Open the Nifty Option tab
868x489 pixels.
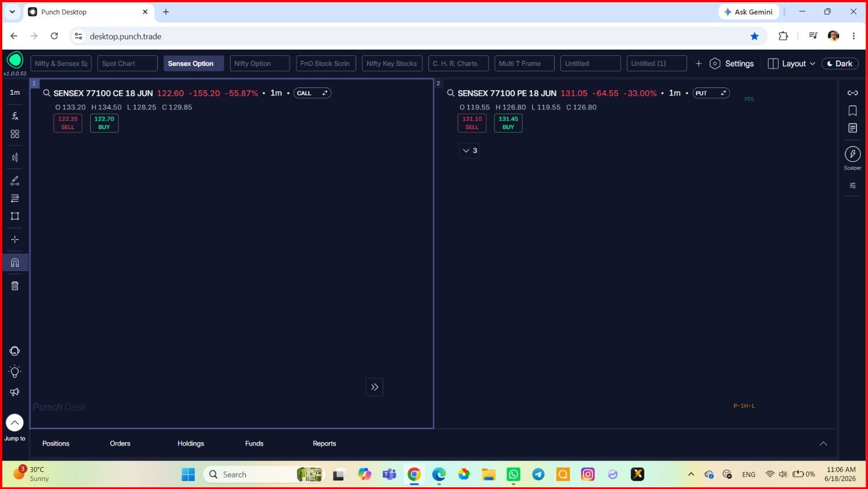pos(260,64)
